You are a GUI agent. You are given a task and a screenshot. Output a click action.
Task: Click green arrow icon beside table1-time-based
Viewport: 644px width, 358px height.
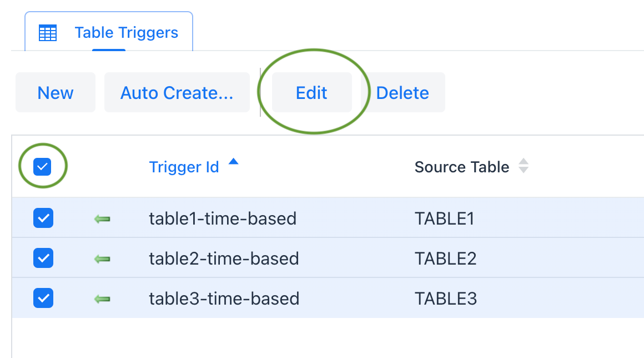pos(102,219)
